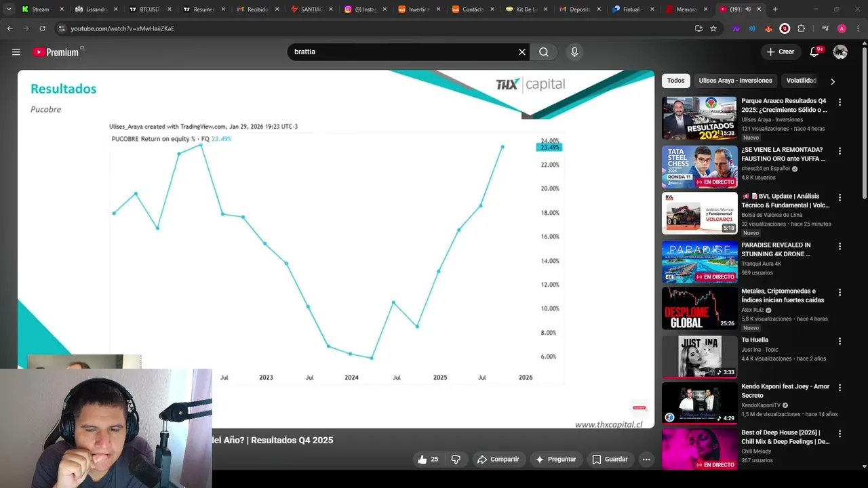Click the Compartir share button
868x488 pixels.
pyautogui.click(x=498, y=460)
